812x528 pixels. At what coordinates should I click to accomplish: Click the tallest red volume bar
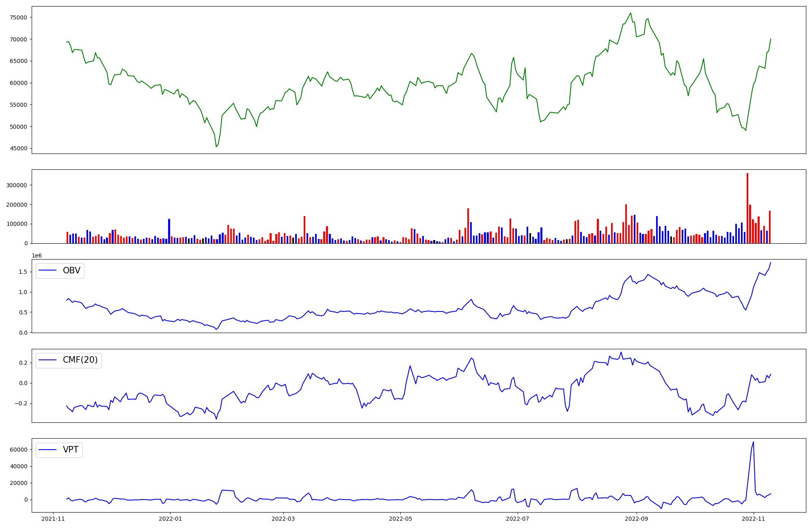[x=747, y=208]
